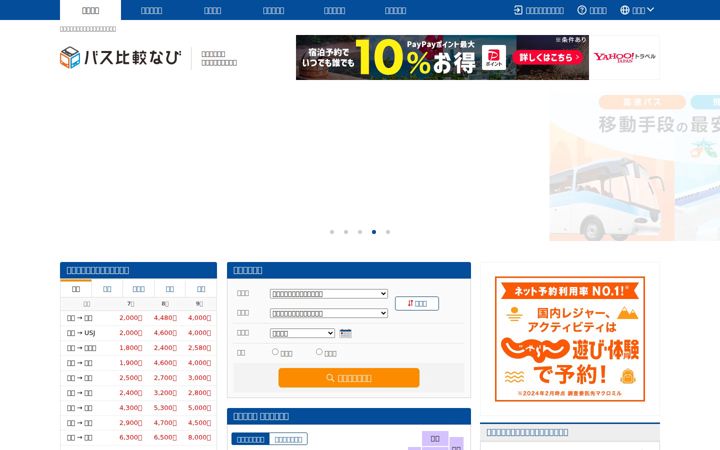
Task: Open the help question-mark icon
Action: pos(582,10)
